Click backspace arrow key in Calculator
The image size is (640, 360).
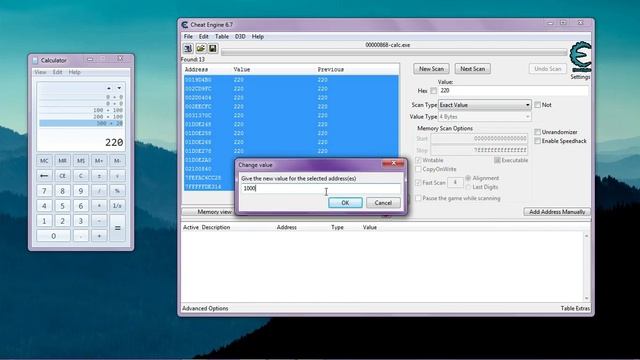[44, 176]
